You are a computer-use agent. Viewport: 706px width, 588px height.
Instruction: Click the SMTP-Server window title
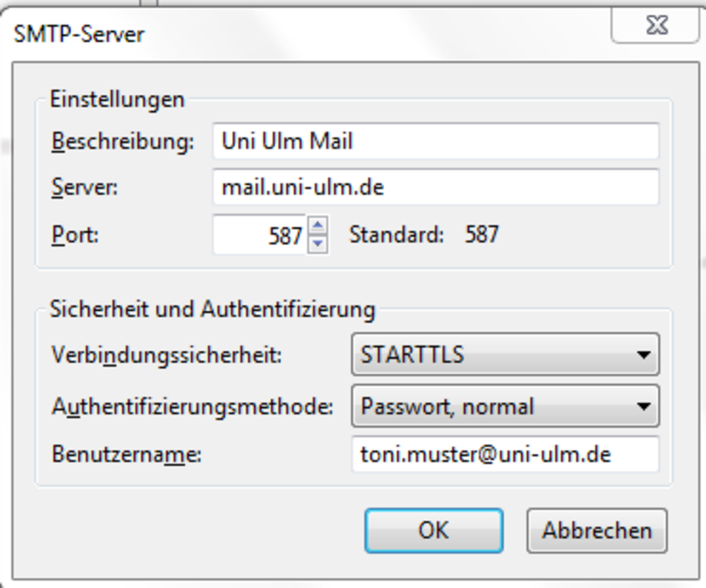(79, 35)
